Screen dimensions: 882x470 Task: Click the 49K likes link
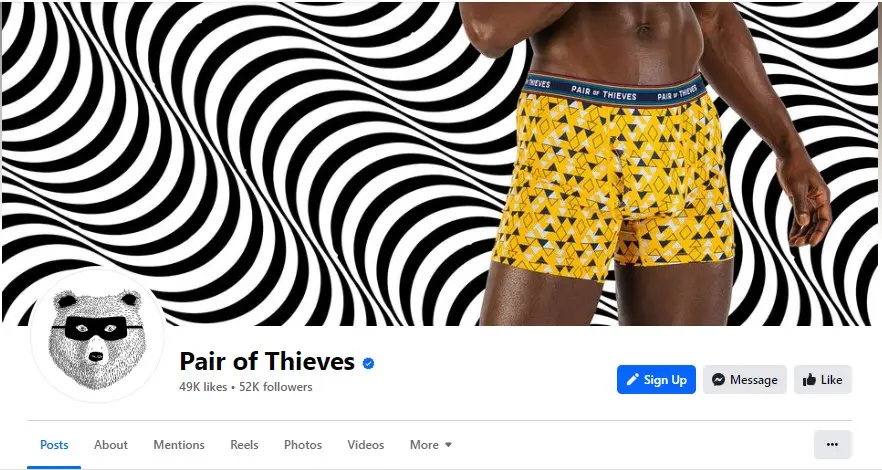(x=203, y=387)
